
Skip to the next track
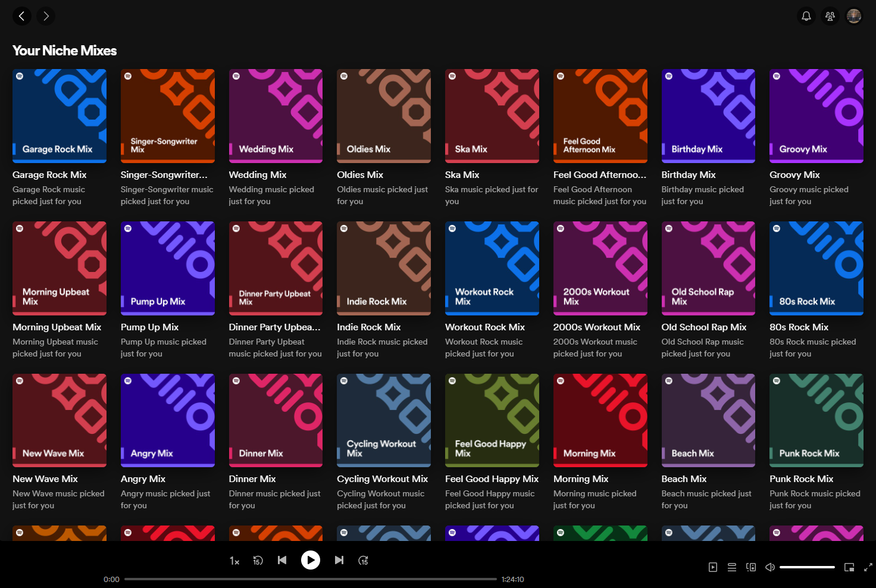pos(339,560)
